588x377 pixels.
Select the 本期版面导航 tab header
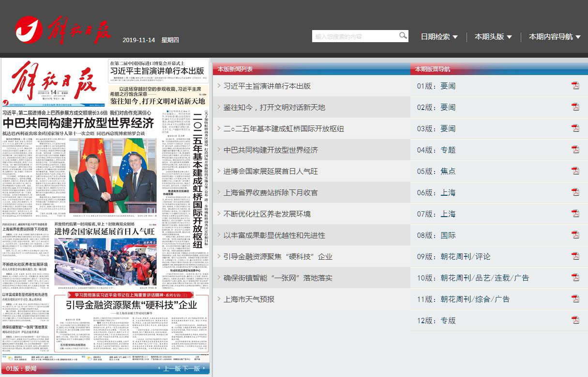point(433,69)
